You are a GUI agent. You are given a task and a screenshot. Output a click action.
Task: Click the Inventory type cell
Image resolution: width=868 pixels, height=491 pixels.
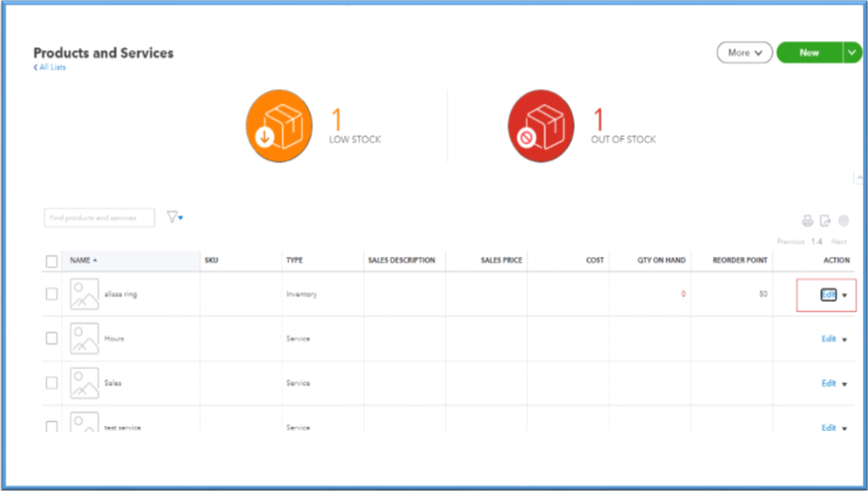(301, 293)
